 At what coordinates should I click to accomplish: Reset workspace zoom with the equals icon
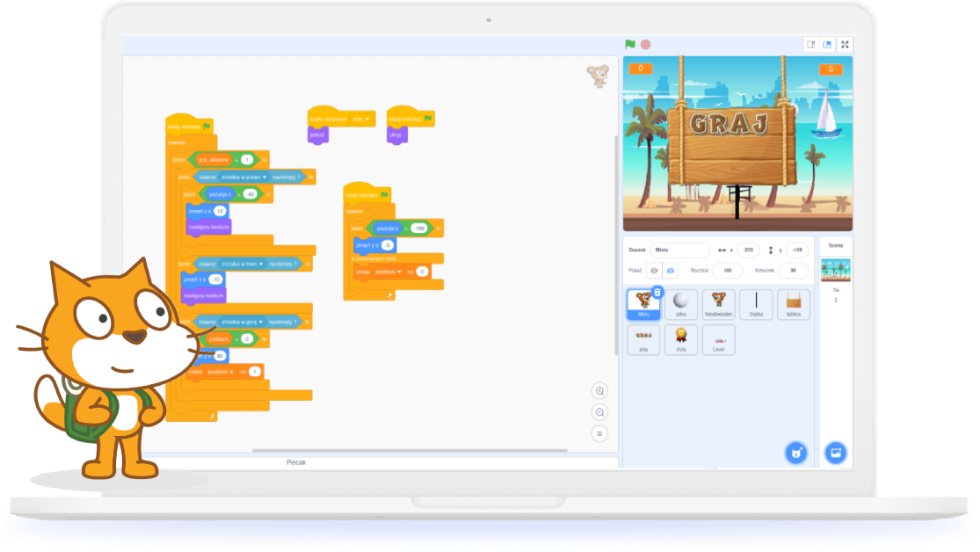[599, 433]
